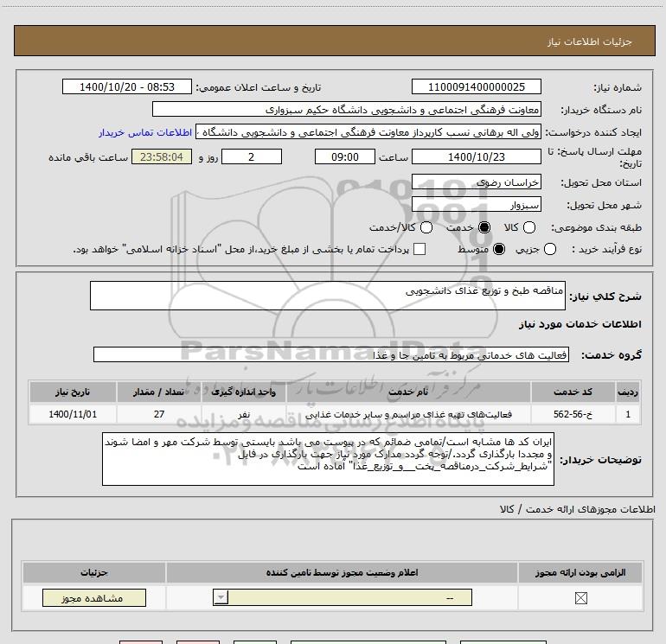Choose متوسط purchase process type
666x644 pixels.
click(499, 249)
